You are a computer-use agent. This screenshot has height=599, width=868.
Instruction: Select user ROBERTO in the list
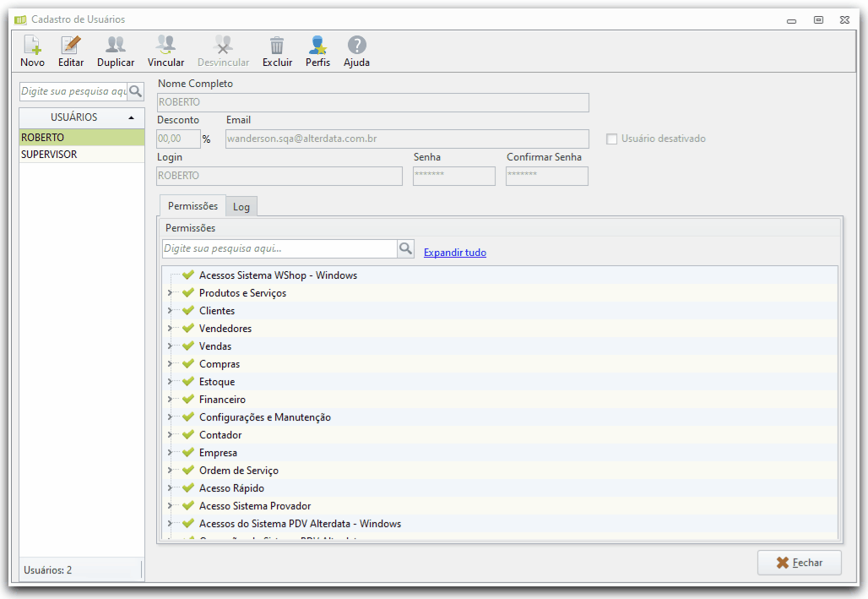(x=82, y=138)
